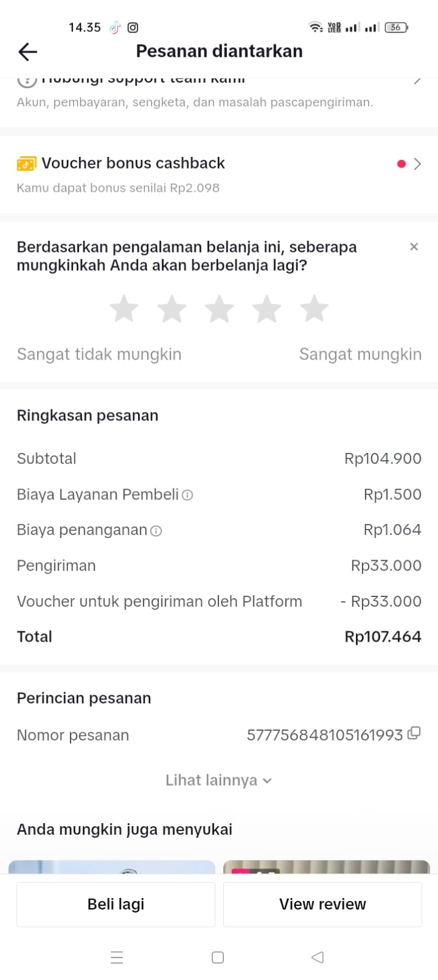Screen dimensions: 438x980
Task: Tap the View review button
Action: tap(322, 904)
